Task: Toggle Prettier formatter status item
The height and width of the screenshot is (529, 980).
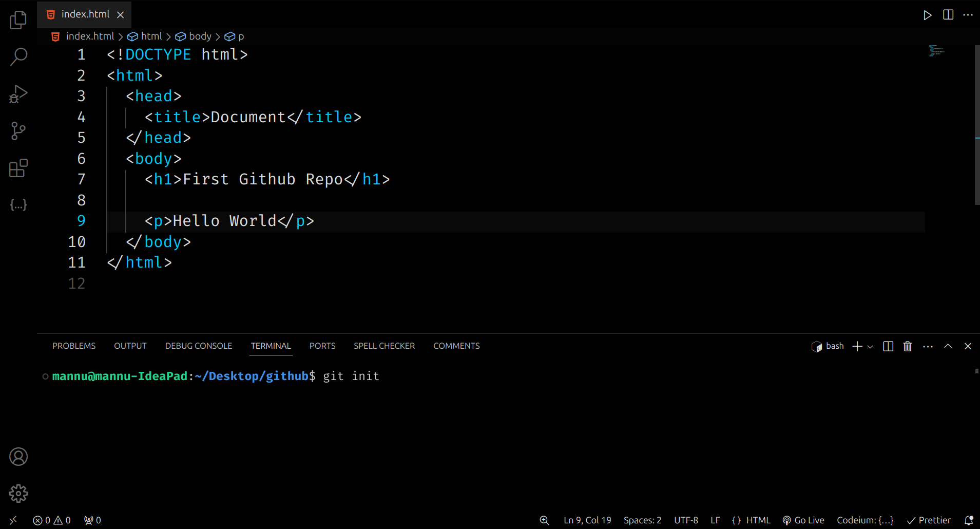Action: tap(929, 520)
